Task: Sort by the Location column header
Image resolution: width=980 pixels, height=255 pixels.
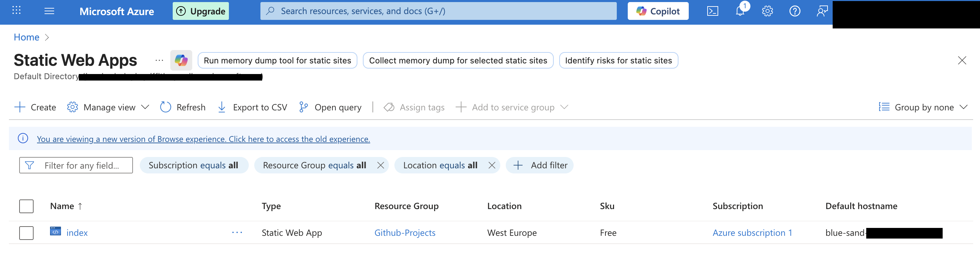Action: pos(504,206)
